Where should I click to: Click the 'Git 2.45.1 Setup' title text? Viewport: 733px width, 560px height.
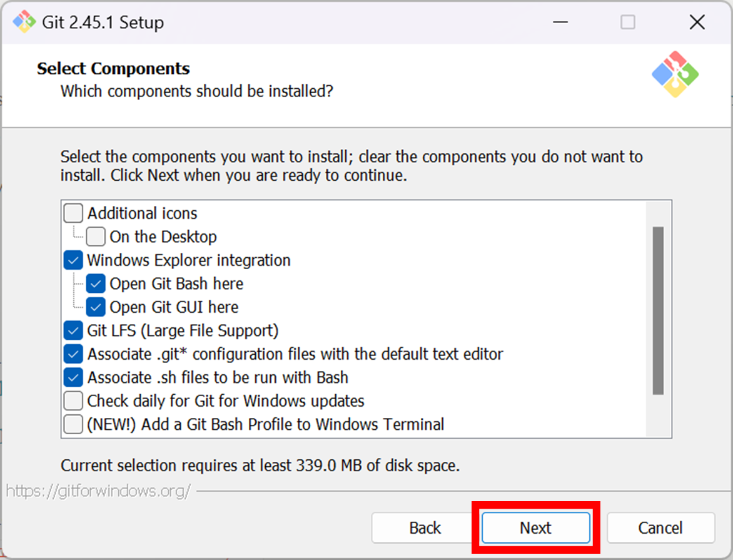pos(103,22)
